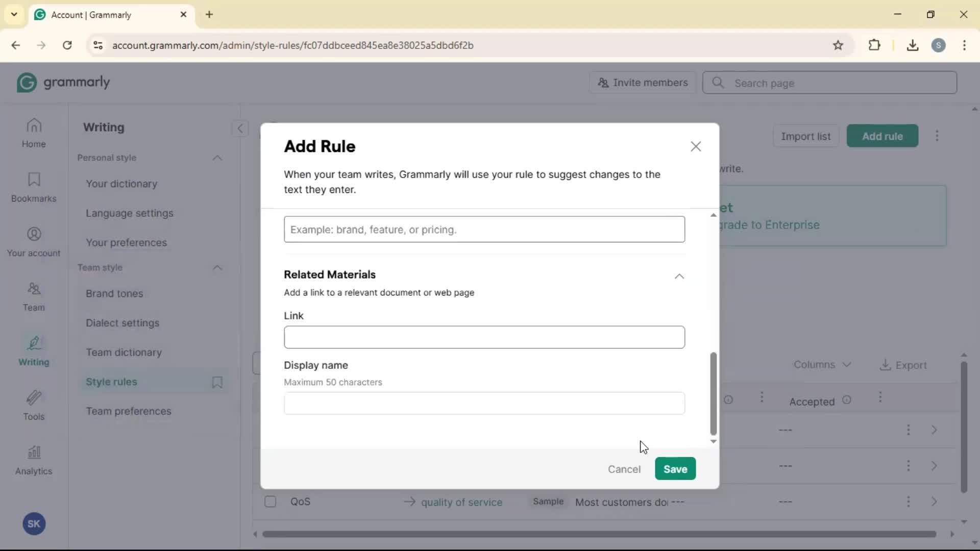The height and width of the screenshot is (551, 980).
Task: Collapse the Writing side panel
Action: pos(240,128)
